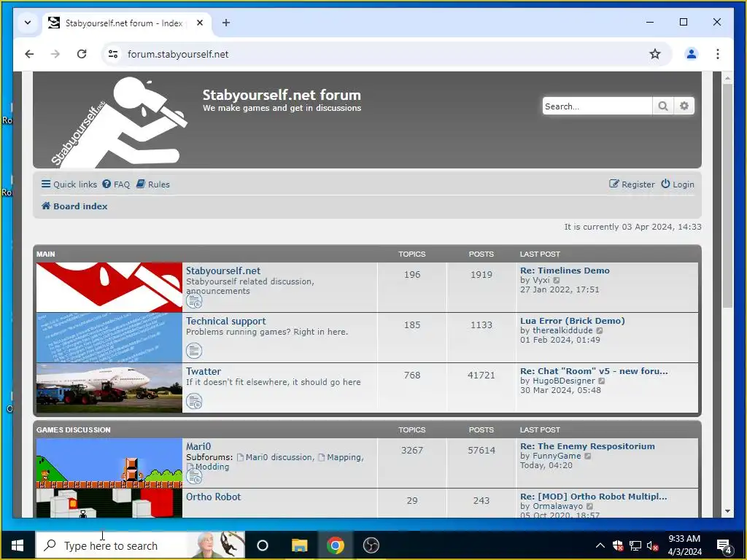Click the address bar URL forum.stabyourself.net

(178, 54)
